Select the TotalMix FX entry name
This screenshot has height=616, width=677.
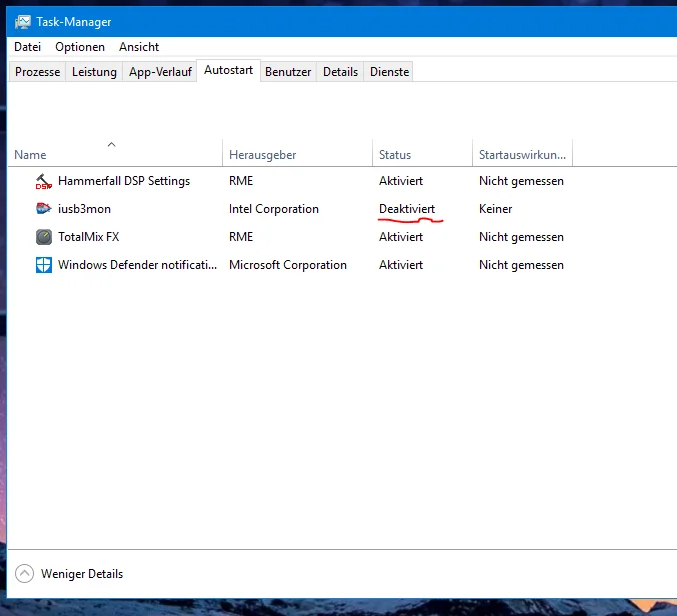89,237
